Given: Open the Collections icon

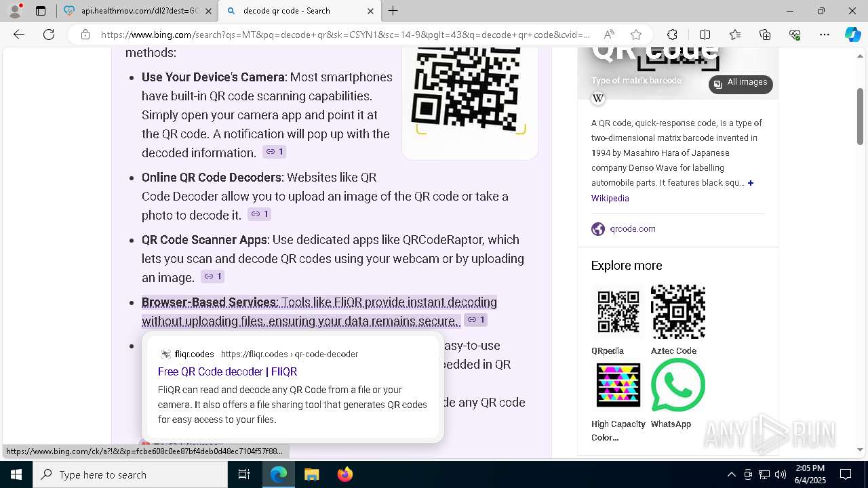Looking at the screenshot, I should pyautogui.click(x=765, y=35).
